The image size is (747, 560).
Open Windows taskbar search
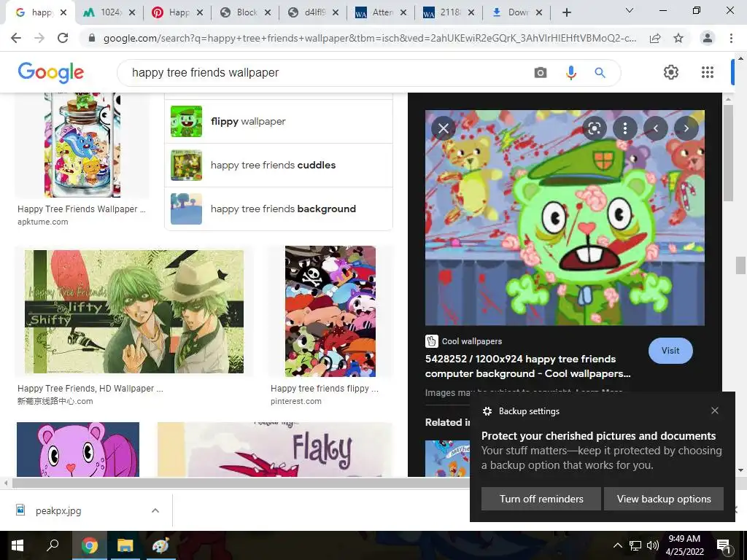click(x=53, y=545)
